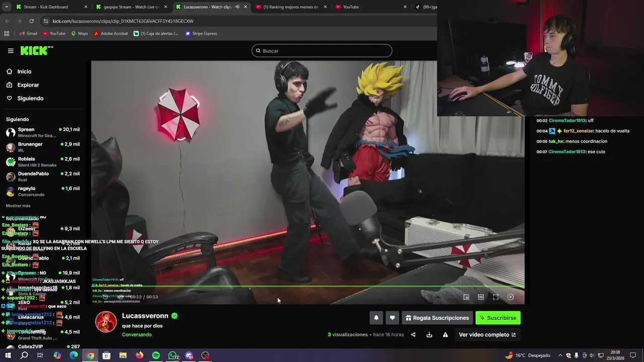Click the Suscribirse button
This screenshot has width=644, height=362.
tap(498, 318)
